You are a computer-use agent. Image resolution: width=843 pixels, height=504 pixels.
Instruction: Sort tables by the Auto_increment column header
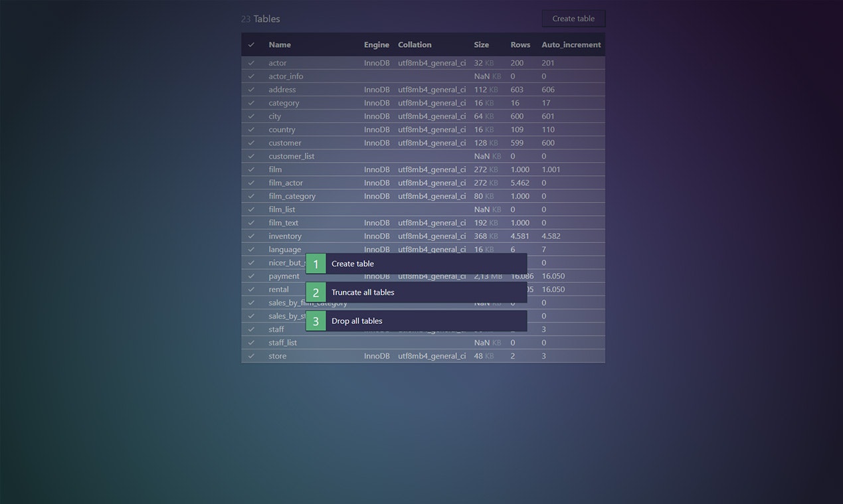pyautogui.click(x=571, y=44)
